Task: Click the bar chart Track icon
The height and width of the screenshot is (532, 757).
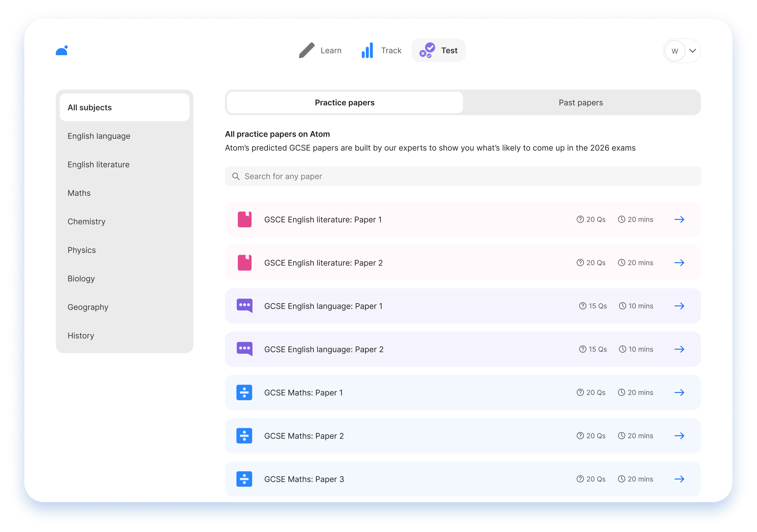Action: coord(367,50)
